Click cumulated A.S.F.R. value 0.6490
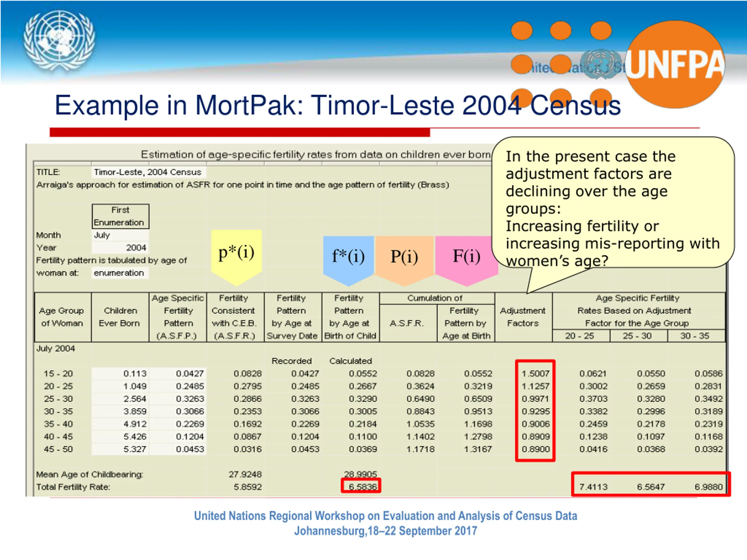This screenshot has width=747, height=560. (420, 399)
